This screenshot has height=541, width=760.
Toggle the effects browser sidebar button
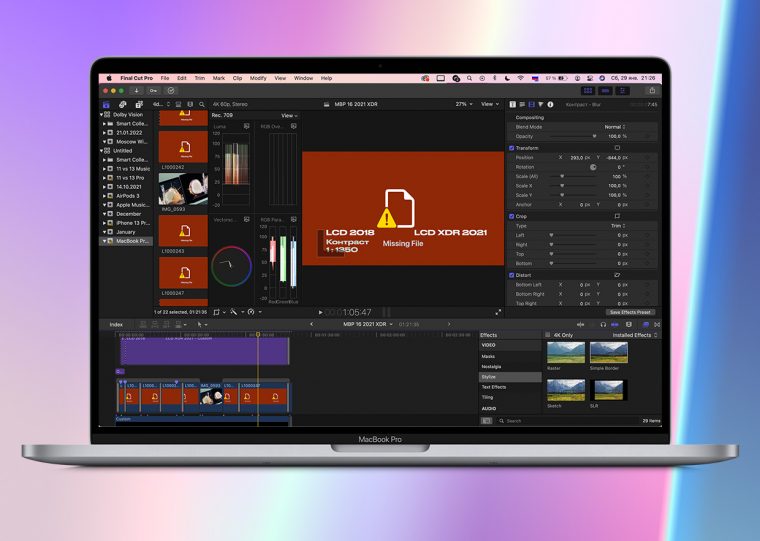pyautogui.click(x=486, y=421)
